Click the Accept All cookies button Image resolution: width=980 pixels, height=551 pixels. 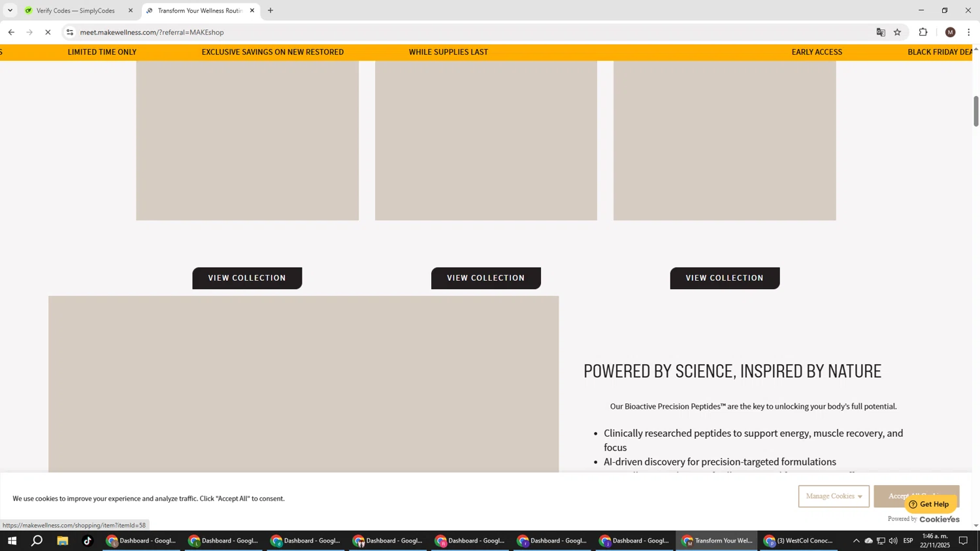tap(916, 496)
